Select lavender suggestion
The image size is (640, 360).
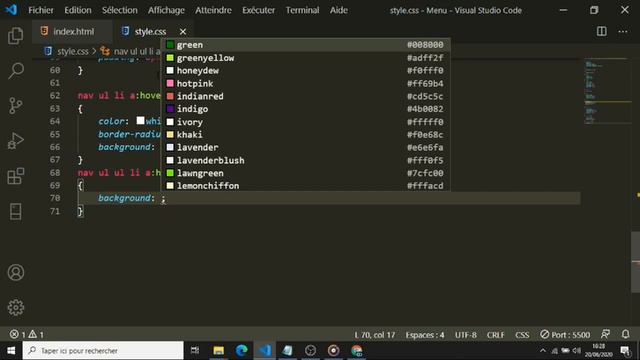tap(306, 147)
